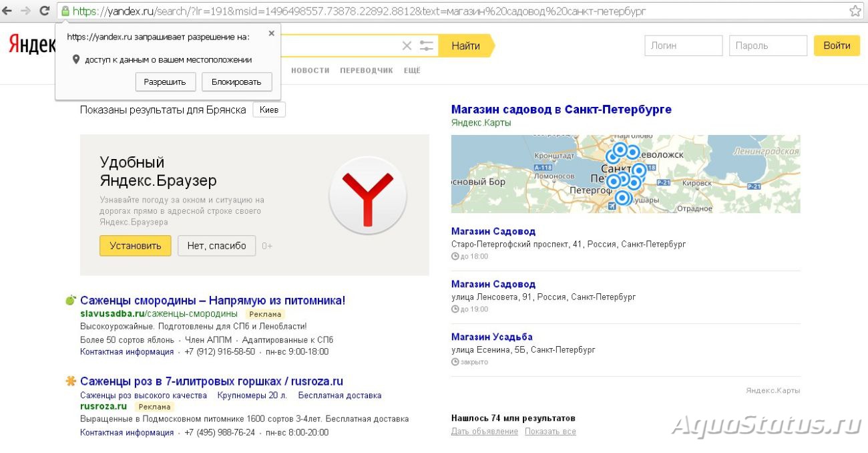Click the orange flower favicon of rusroza result
868x453 pixels.
point(70,382)
